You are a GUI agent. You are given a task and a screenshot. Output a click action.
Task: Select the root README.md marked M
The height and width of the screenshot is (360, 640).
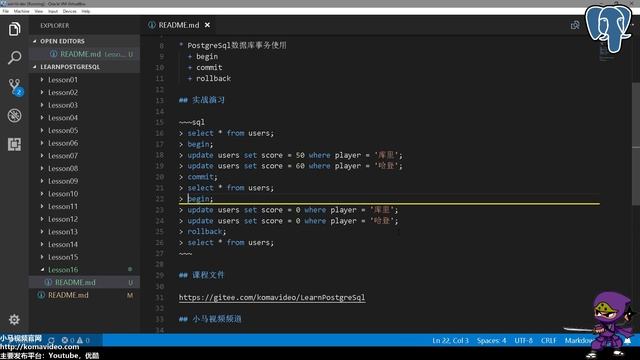pos(84,295)
